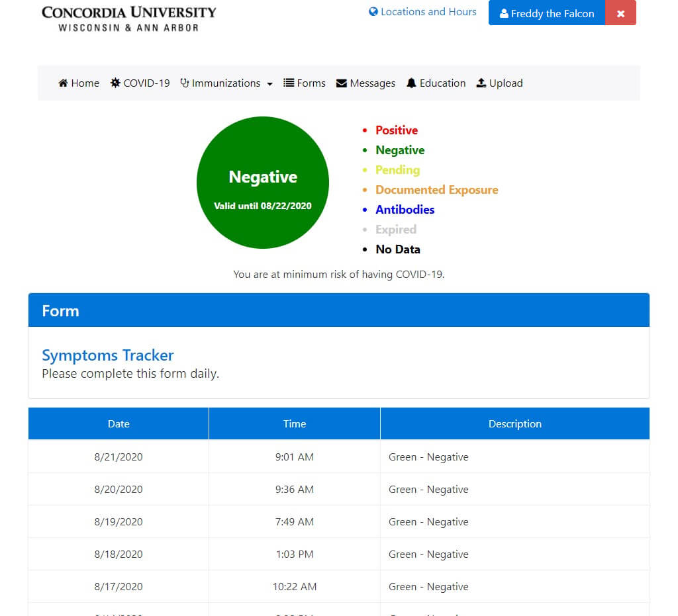
Task: Click the user icon on Freddy the Falcon button
Action: coord(504,14)
